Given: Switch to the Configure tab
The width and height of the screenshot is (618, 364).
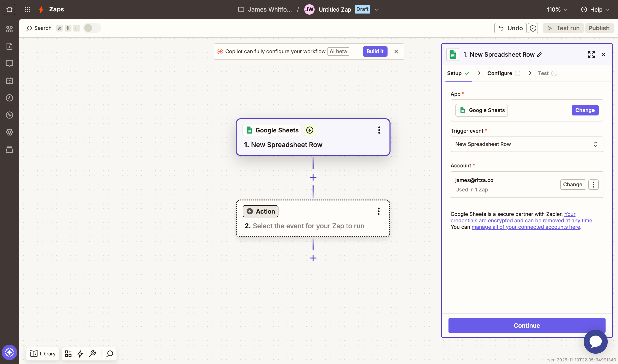Looking at the screenshot, I should (x=500, y=73).
